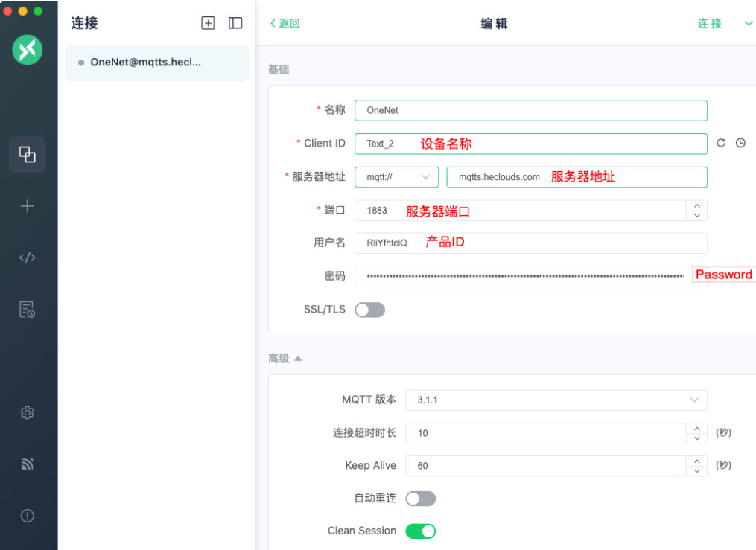Click the subscription feed icon in sidebar
The image size is (756, 550).
[28, 464]
